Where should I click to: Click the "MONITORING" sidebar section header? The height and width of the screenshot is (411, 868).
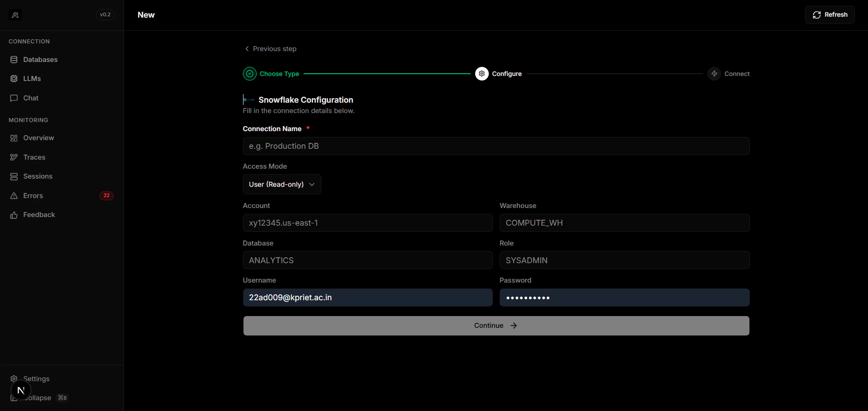(28, 120)
